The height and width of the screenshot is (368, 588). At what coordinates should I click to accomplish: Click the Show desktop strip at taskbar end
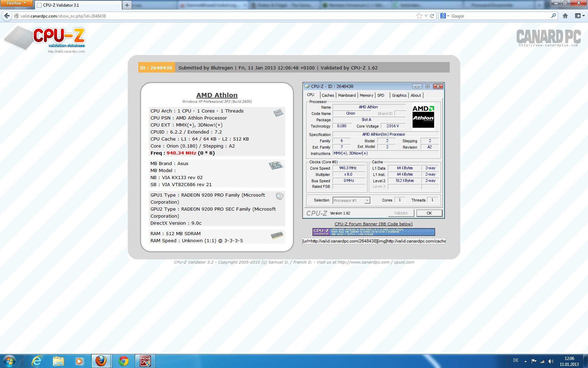click(586, 361)
